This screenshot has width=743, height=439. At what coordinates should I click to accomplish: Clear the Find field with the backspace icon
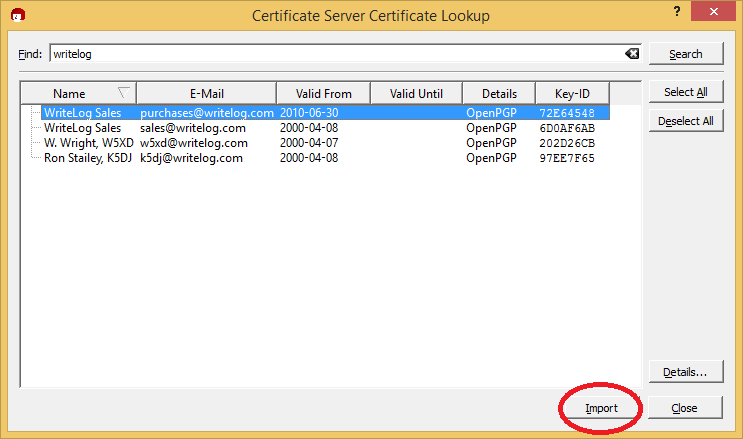coord(632,54)
